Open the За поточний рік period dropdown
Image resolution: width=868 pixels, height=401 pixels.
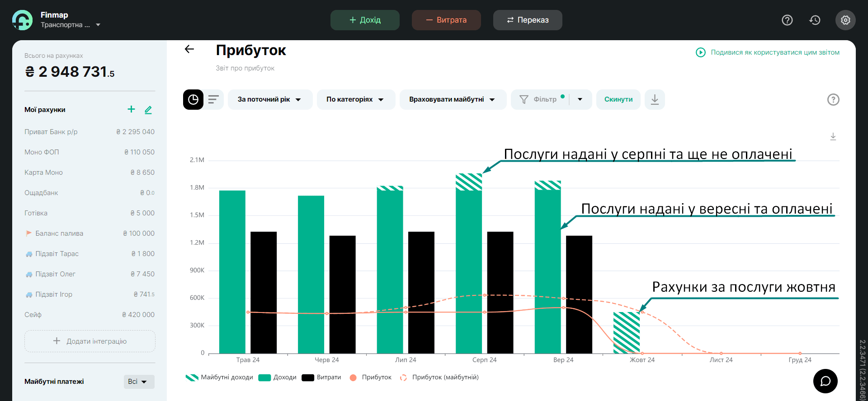point(270,99)
